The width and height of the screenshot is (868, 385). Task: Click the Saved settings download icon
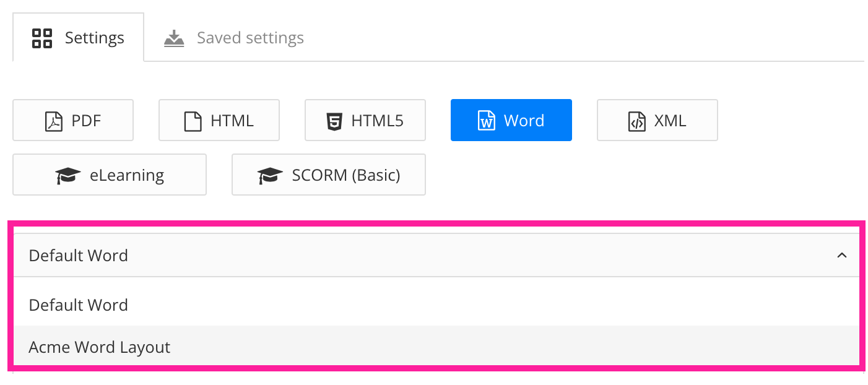(174, 37)
